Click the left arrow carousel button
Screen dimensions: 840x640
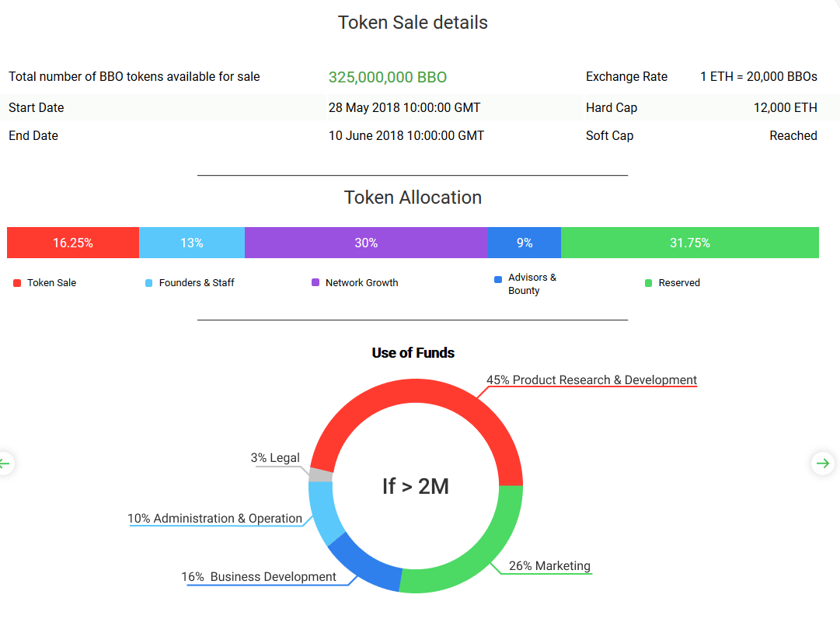(5, 463)
